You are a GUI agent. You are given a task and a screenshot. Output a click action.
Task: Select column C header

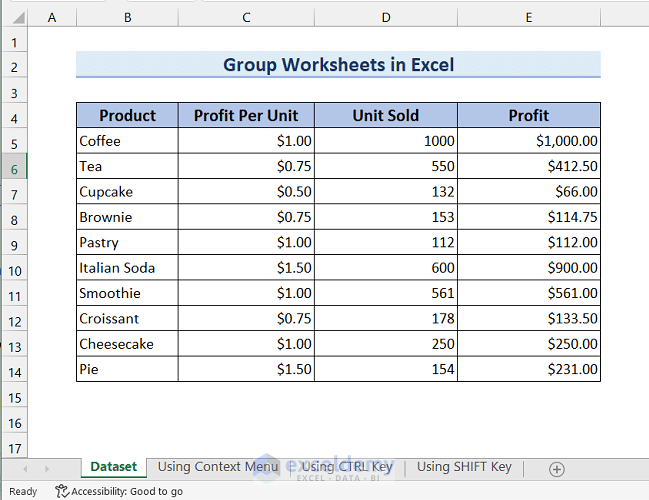coord(246,19)
